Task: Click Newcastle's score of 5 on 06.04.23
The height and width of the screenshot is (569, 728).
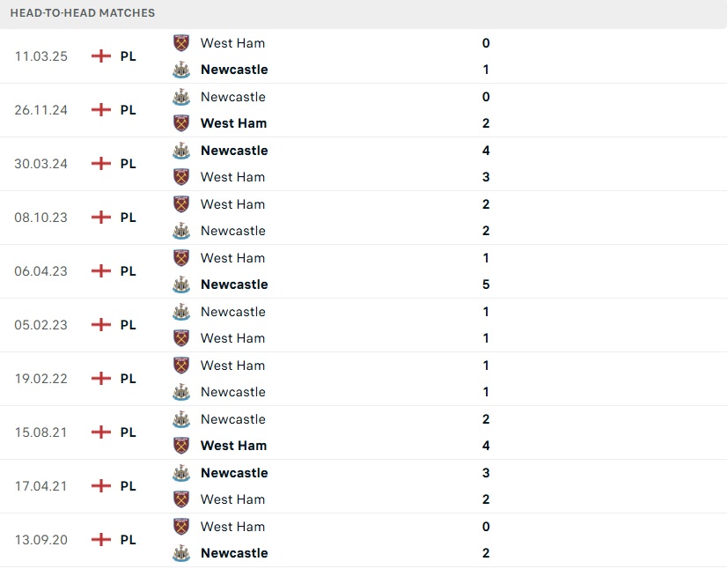Action: [x=486, y=284]
